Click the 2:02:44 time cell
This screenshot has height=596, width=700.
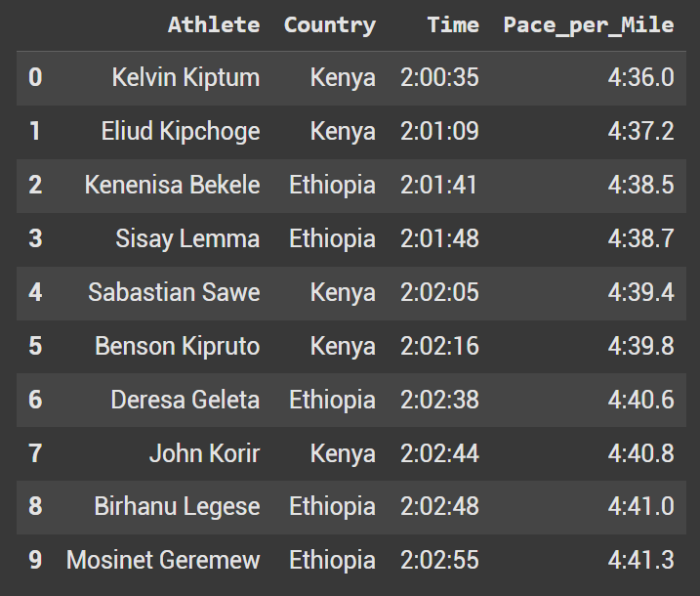pos(439,453)
